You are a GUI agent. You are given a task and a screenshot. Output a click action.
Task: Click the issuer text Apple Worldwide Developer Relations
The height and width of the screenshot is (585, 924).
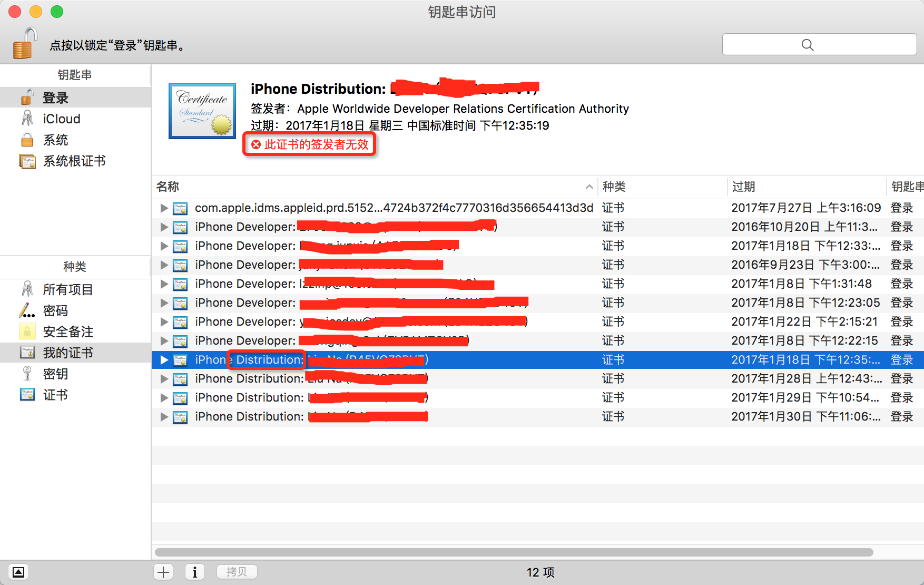[463, 109]
